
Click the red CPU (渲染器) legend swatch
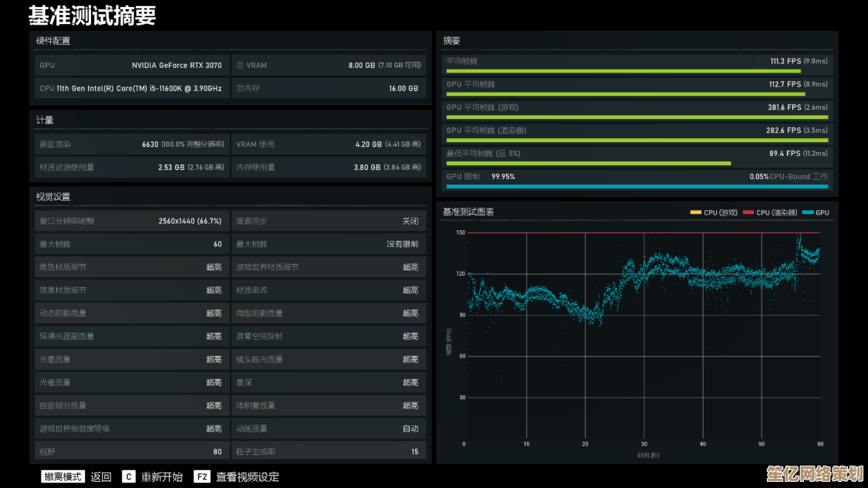click(x=748, y=212)
